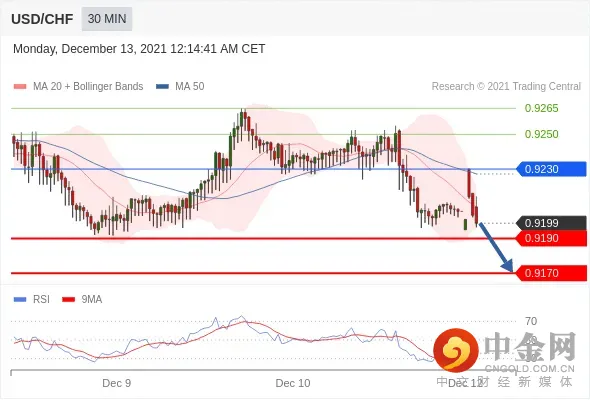Click the 'Dec 10' date axis label
This screenshot has height=400, width=590.
point(293,383)
